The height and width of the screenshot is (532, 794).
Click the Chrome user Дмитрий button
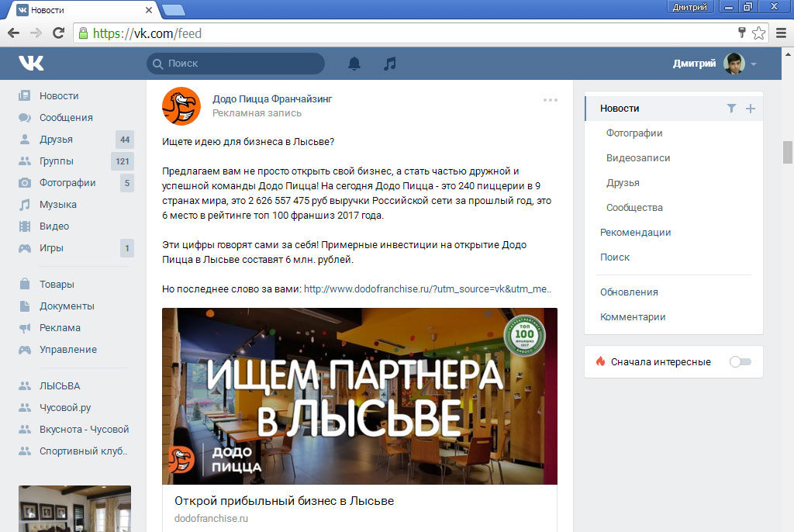(689, 6)
